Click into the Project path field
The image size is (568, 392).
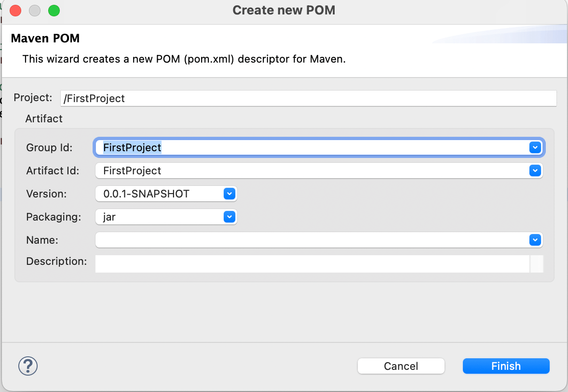309,98
